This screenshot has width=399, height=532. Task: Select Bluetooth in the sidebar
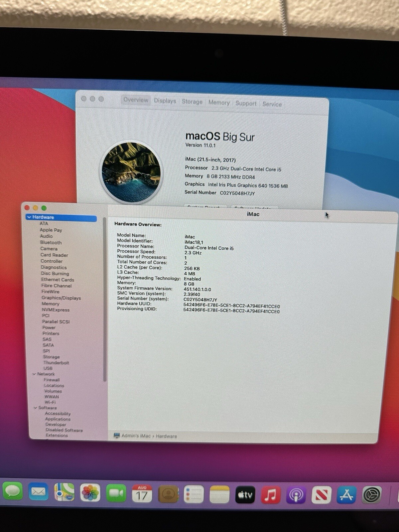point(51,242)
